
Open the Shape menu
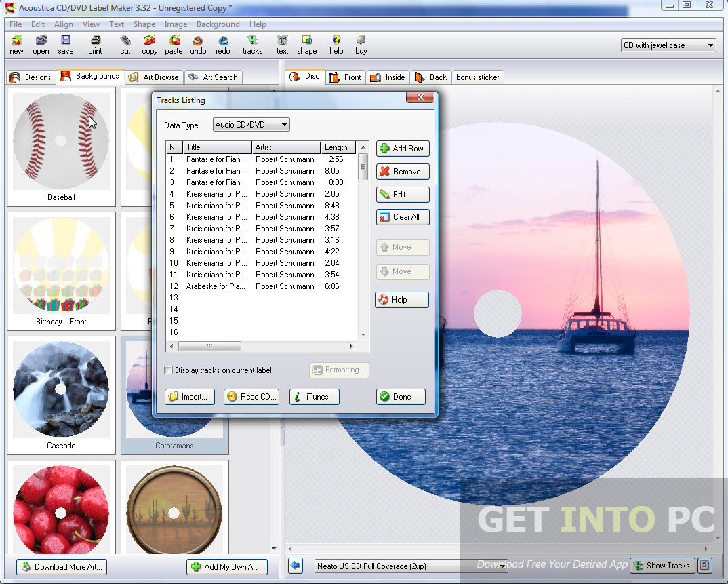coord(144,24)
